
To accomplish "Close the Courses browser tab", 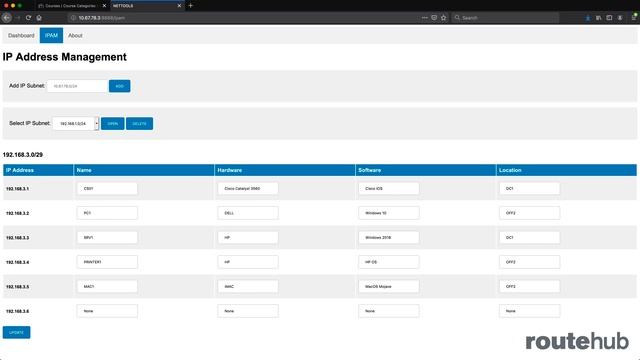I will (x=104, y=6).
